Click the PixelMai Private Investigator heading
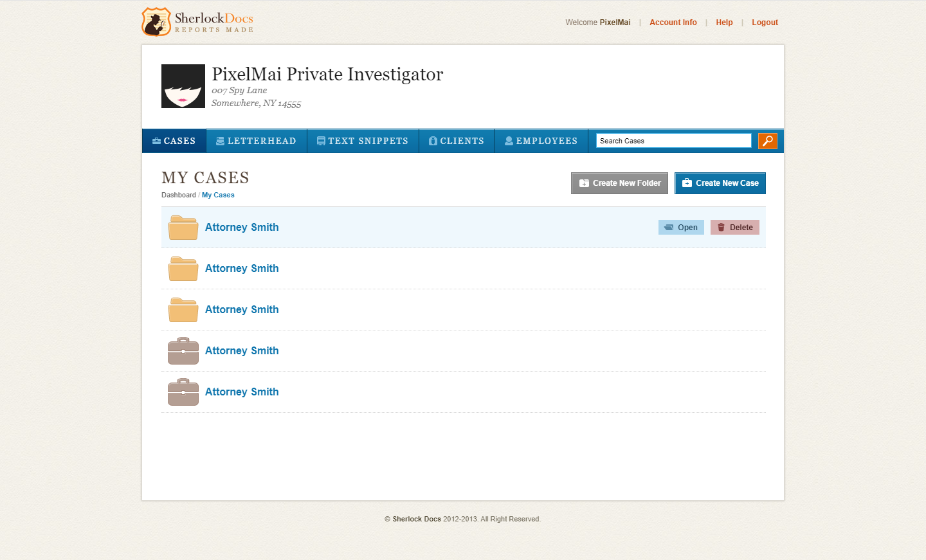 pos(327,75)
